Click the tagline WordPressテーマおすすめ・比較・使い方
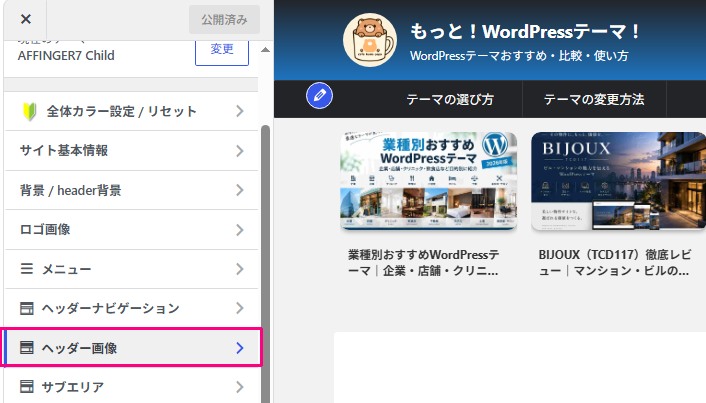 coord(519,56)
